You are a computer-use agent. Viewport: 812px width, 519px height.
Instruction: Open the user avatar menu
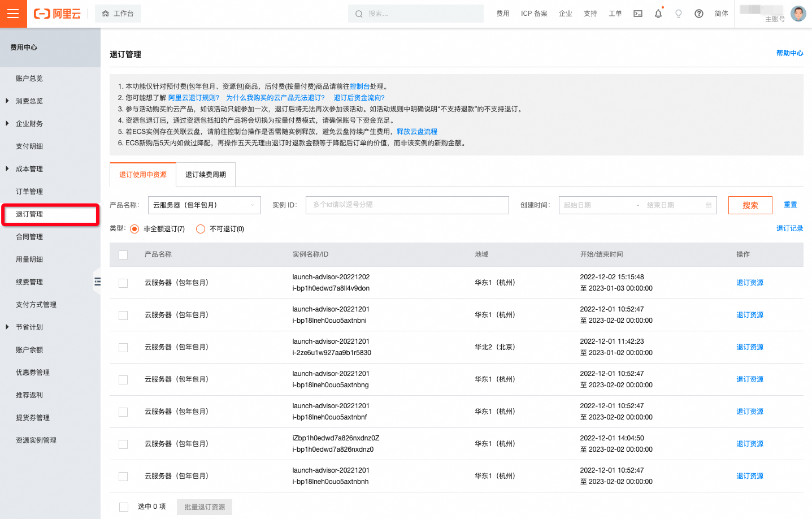tap(798, 14)
